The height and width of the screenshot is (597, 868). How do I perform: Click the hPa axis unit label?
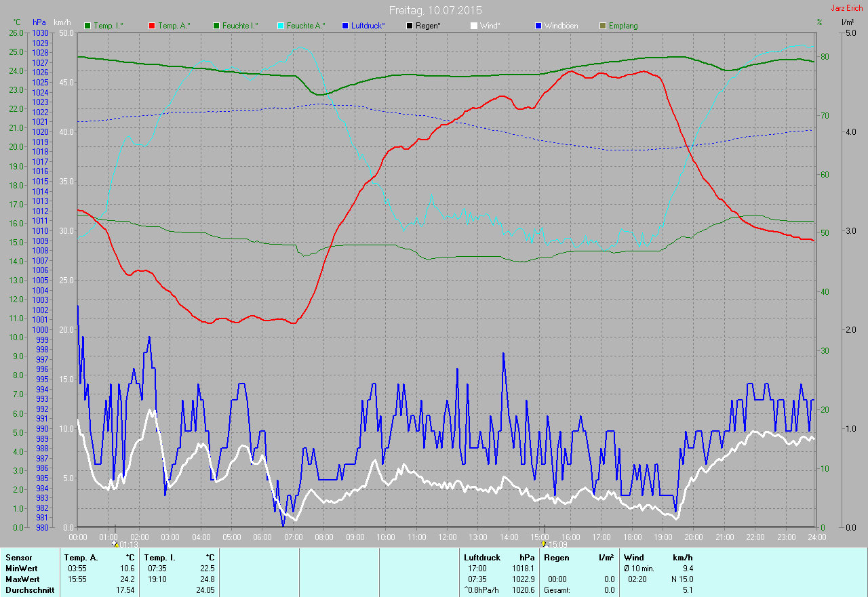click(39, 22)
